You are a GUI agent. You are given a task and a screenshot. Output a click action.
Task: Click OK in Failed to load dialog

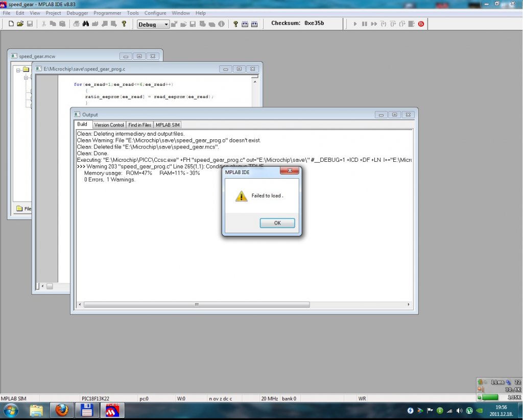tap(277, 223)
